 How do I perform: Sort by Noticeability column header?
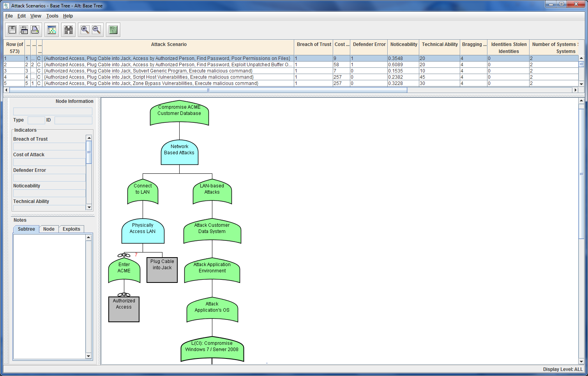pos(404,48)
